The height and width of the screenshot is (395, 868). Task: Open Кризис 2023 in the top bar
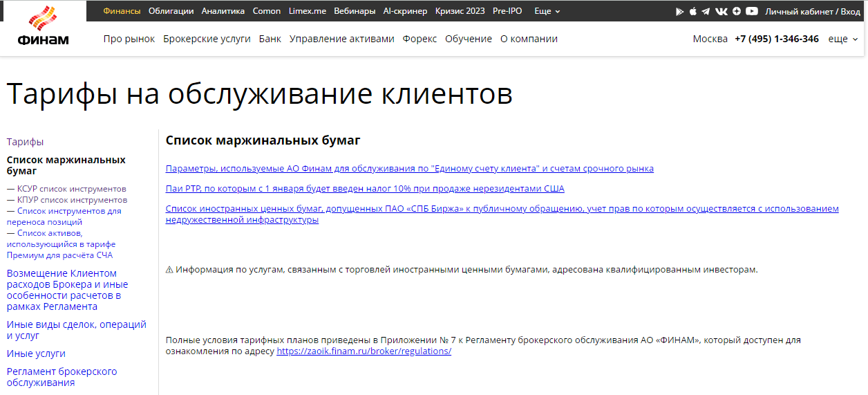(460, 11)
